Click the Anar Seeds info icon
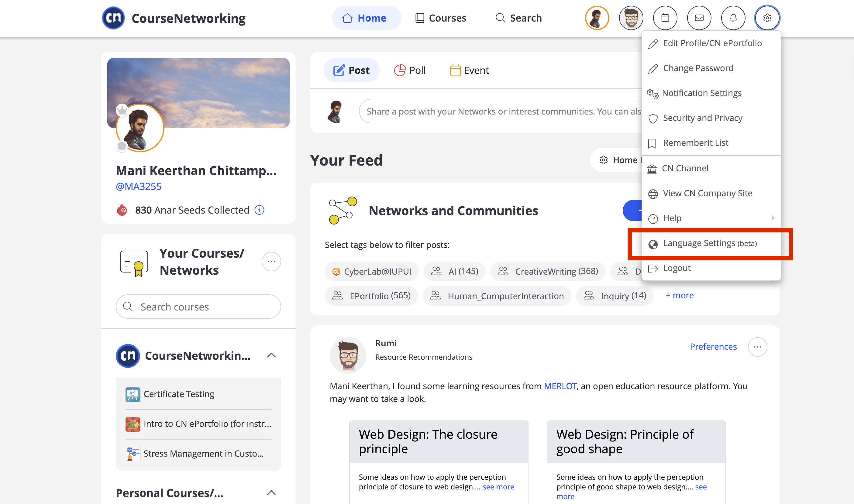 coord(259,210)
